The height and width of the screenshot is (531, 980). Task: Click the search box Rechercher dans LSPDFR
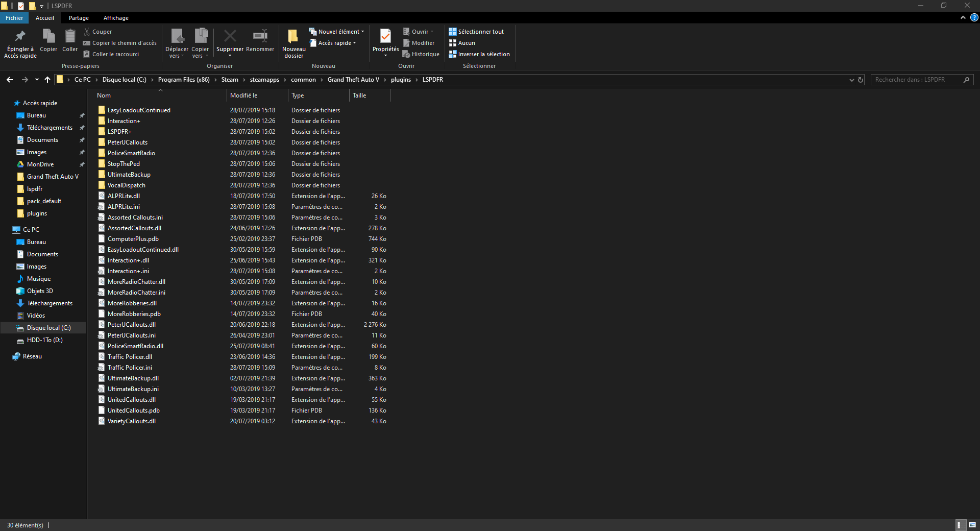(x=922, y=80)
